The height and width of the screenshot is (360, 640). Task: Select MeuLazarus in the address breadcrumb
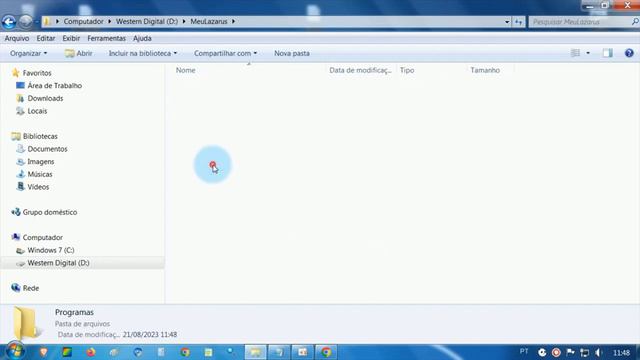tap(209, 21)
